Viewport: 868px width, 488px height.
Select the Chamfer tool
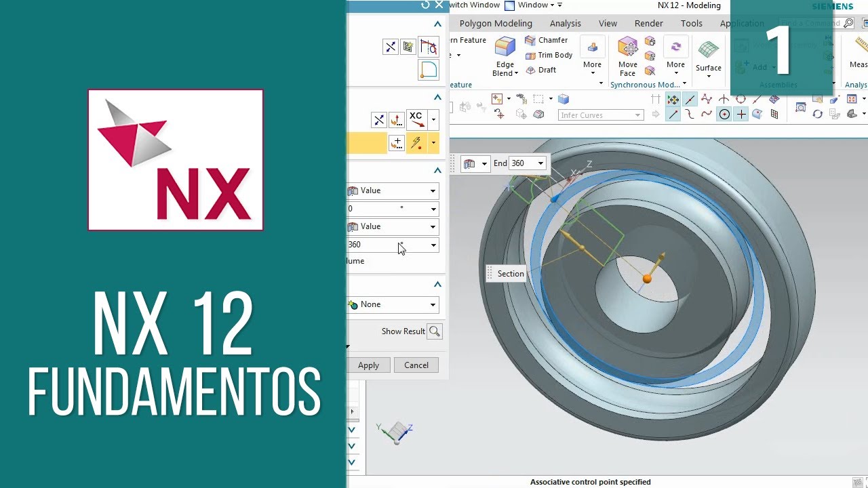pos(547,40)
